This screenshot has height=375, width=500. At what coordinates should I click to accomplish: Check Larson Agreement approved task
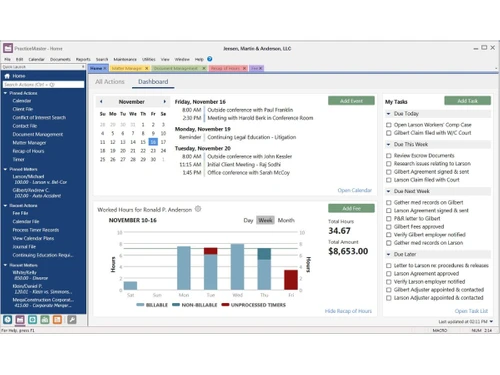click(389, 274)
